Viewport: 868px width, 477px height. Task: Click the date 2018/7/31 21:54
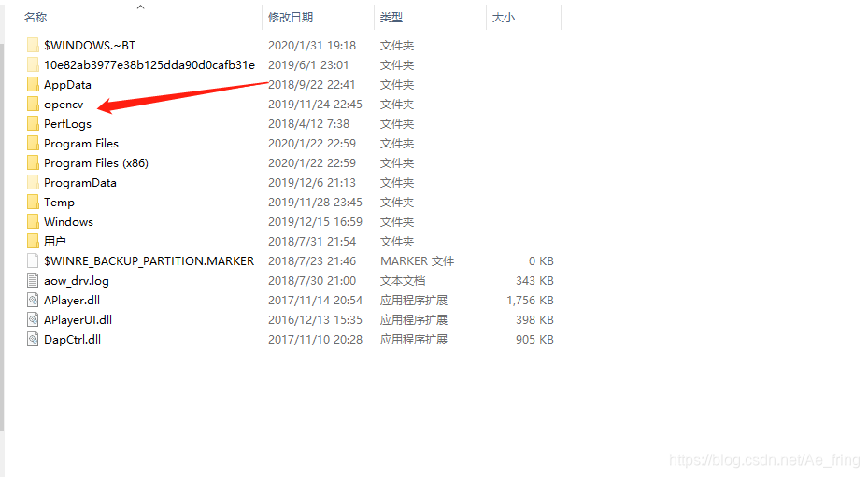coord(312,241)
